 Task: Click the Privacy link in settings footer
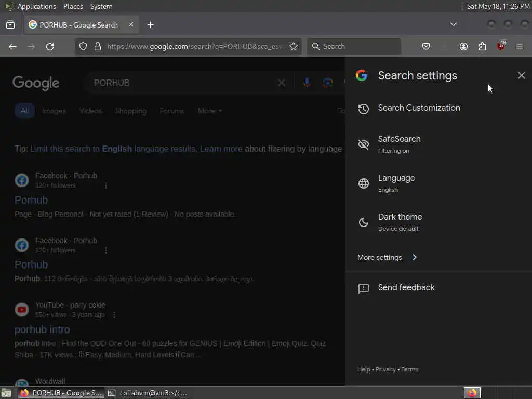pos(385,369)
